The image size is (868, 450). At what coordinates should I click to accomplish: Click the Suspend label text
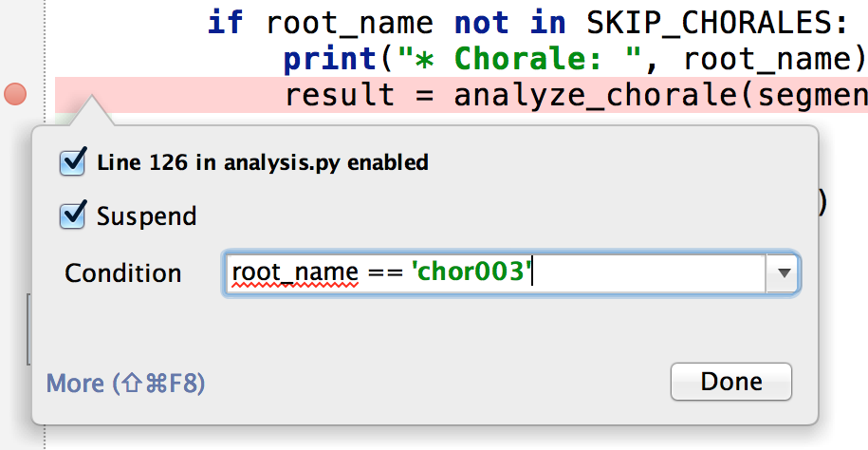[146, 216]
